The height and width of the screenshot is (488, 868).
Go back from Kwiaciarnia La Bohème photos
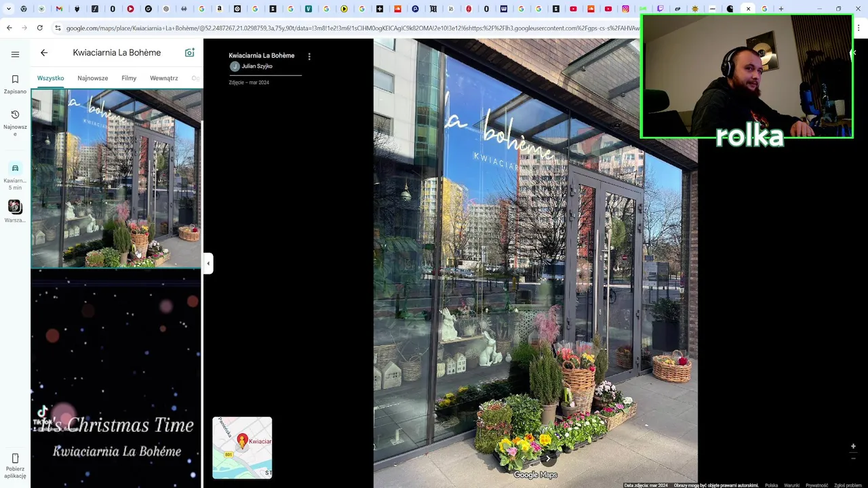point(44,53)
